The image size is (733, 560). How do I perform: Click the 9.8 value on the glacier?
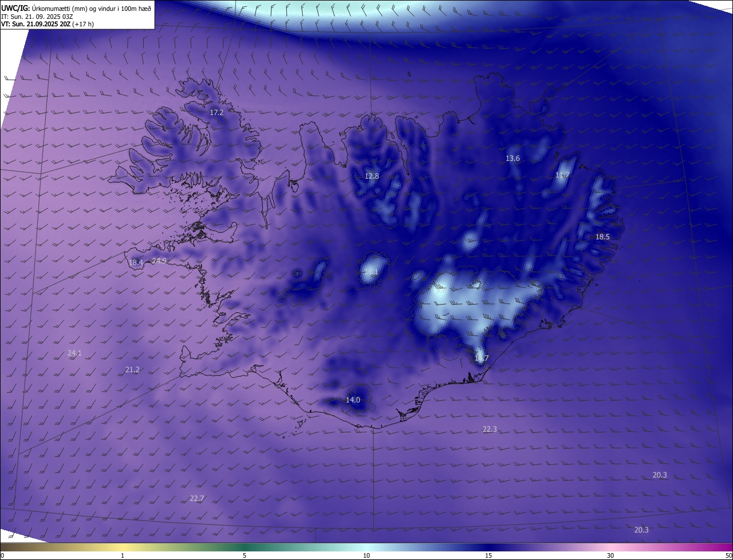(x=441, y=290)
